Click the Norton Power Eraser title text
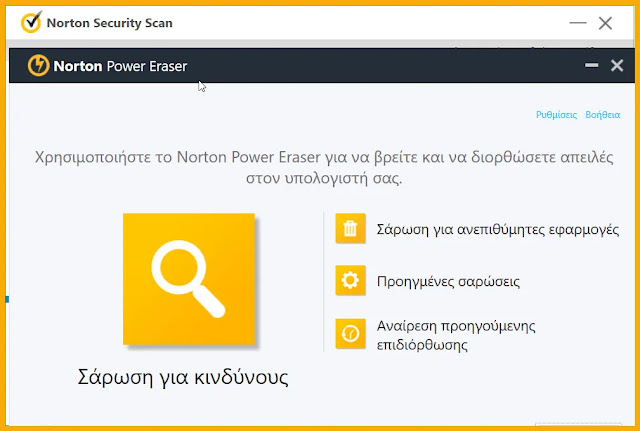Screen dimensions: 640x431 (x=120, y=66)
